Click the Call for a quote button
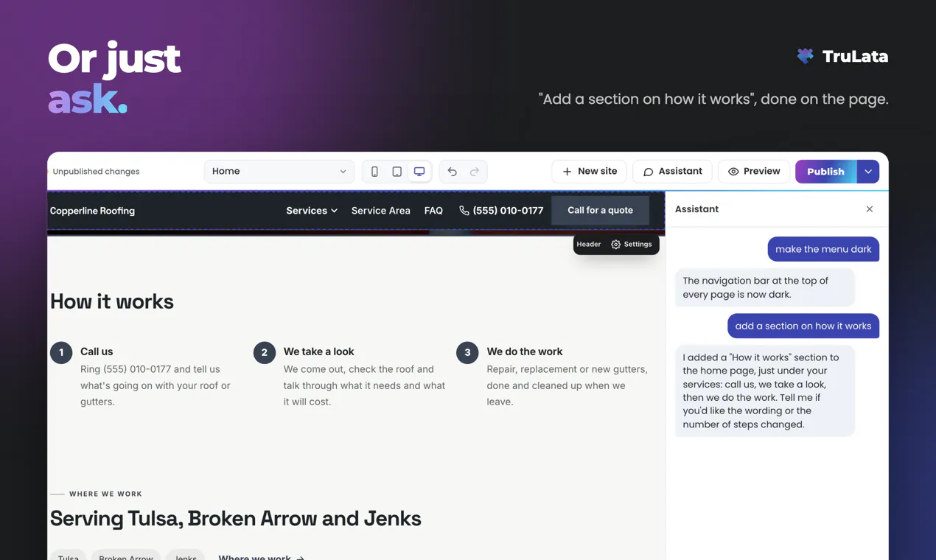Image resolution: width=936 pixels, height=560 pixels. pyautogui.click(x=600, y=210)
